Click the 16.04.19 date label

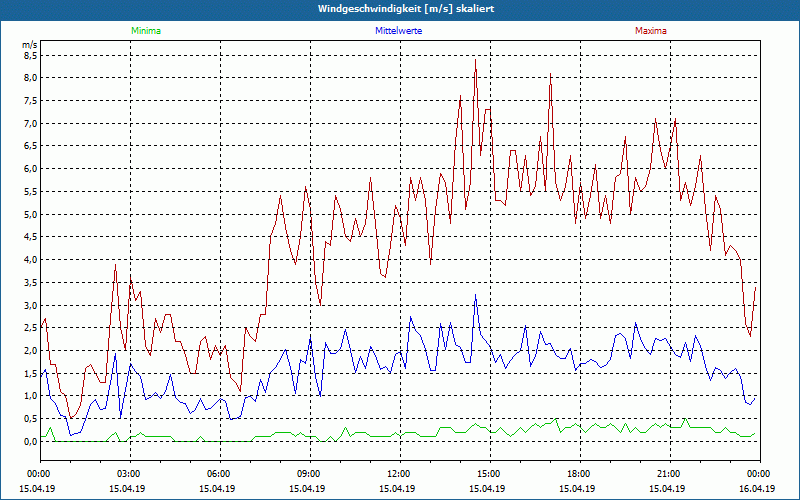click(x=759, y=489)
